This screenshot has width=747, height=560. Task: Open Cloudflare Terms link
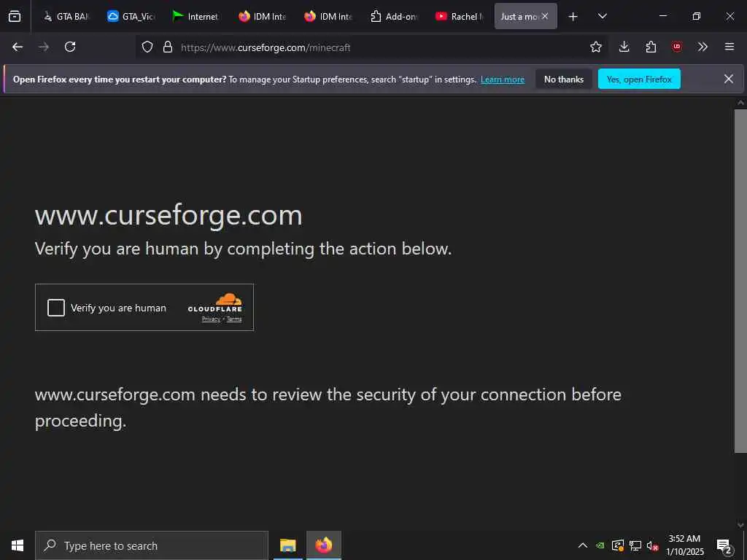point(234,319)
